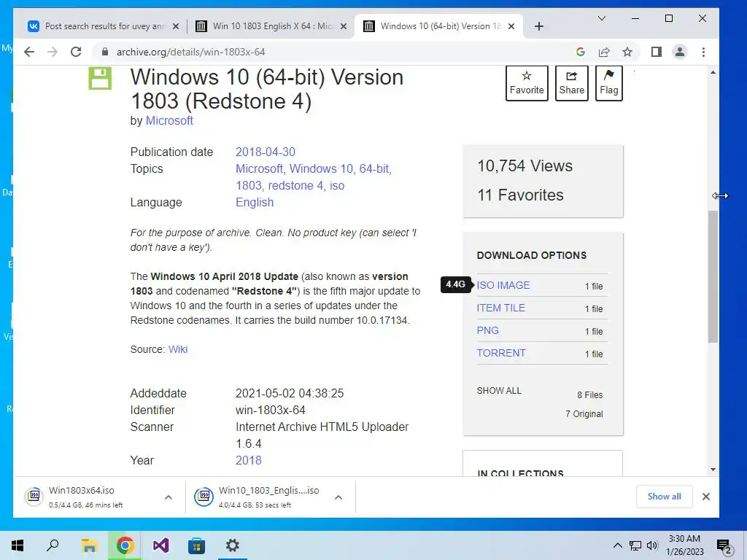Close the Windows 10 (64-bit) Version tab
Viewport: 747px width, 560px height.
(511, 26)
